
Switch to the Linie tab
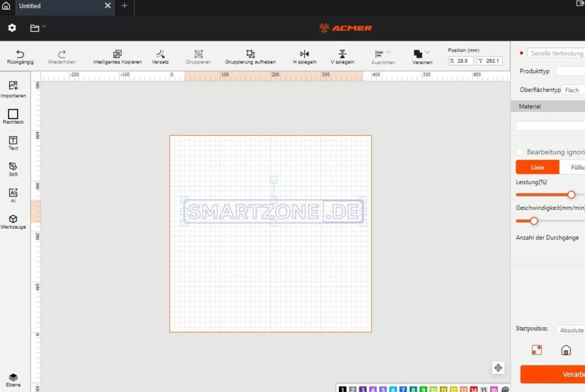(537, 167)
